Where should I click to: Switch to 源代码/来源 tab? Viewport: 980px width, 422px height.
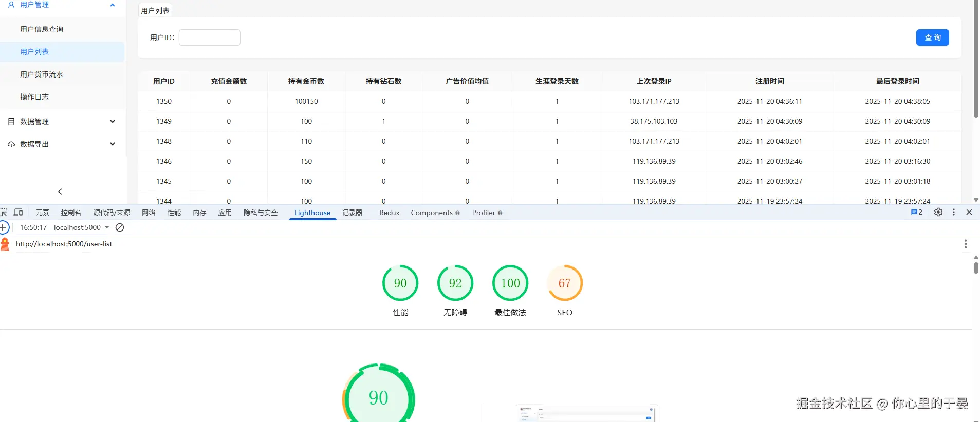point(112,213)
